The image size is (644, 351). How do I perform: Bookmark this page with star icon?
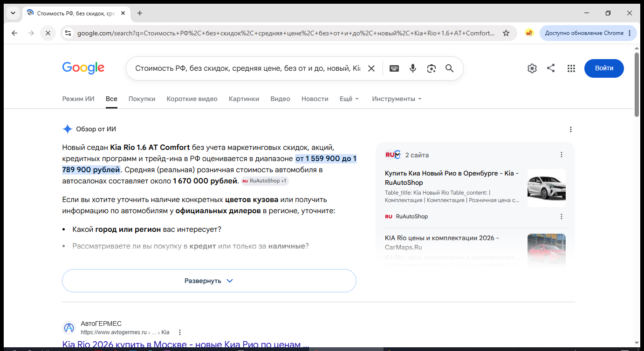pos(506,33)
